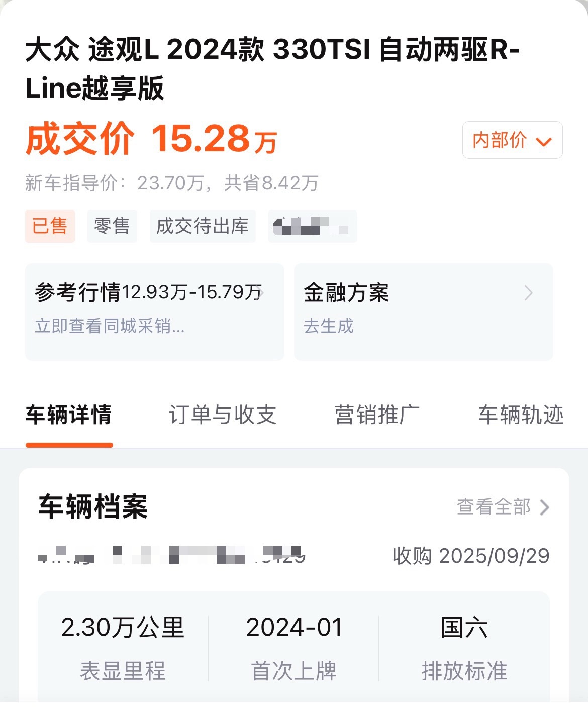Tap the 排放标准 国六 item
The image size is (588, 719).
[x=464, y=648]
